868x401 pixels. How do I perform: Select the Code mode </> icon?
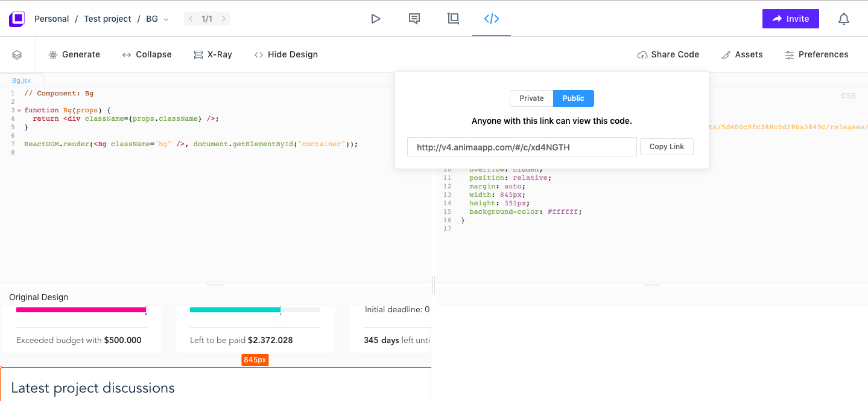pos(491,19)
